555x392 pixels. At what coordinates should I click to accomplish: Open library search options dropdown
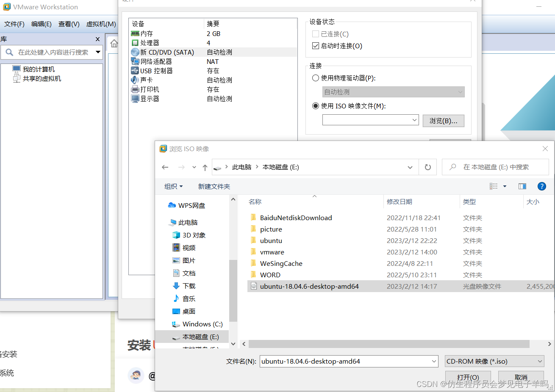pyautogui.click(x=98, y=52)
